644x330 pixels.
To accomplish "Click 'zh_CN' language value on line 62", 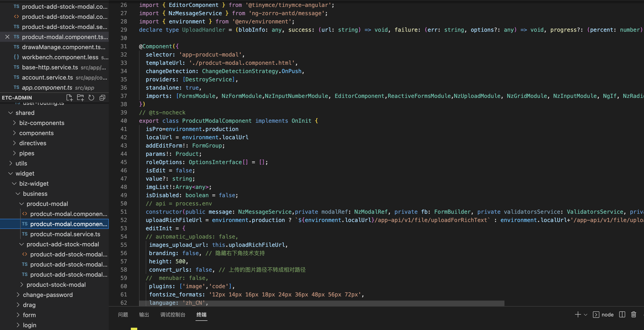I will (193, 303).
